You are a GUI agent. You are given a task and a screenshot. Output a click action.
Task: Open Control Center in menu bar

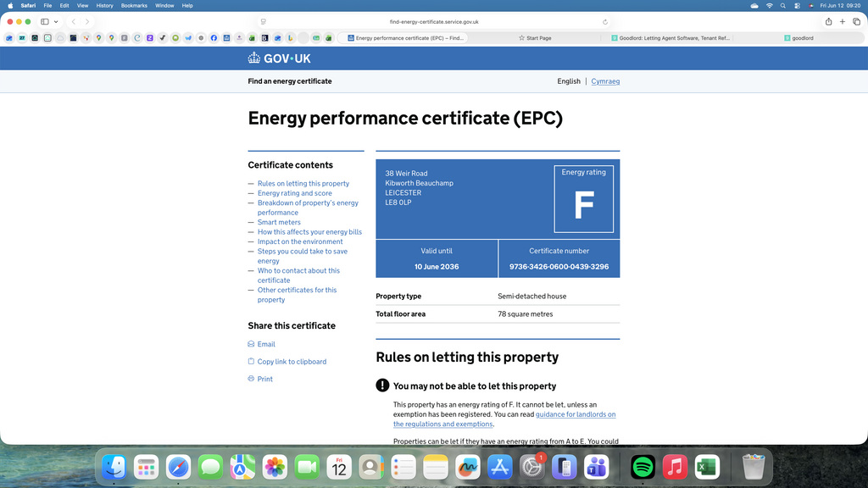click(797, 6)
